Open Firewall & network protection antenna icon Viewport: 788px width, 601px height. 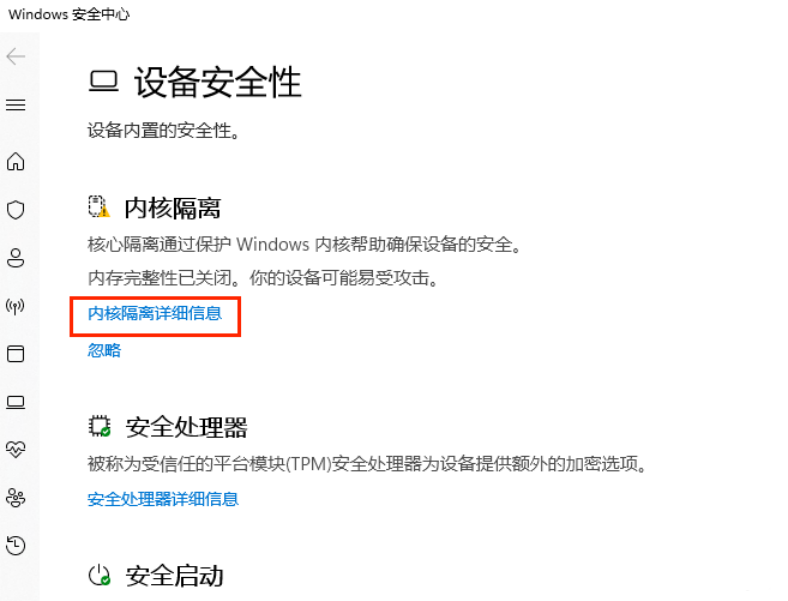(x=15, y=306)
